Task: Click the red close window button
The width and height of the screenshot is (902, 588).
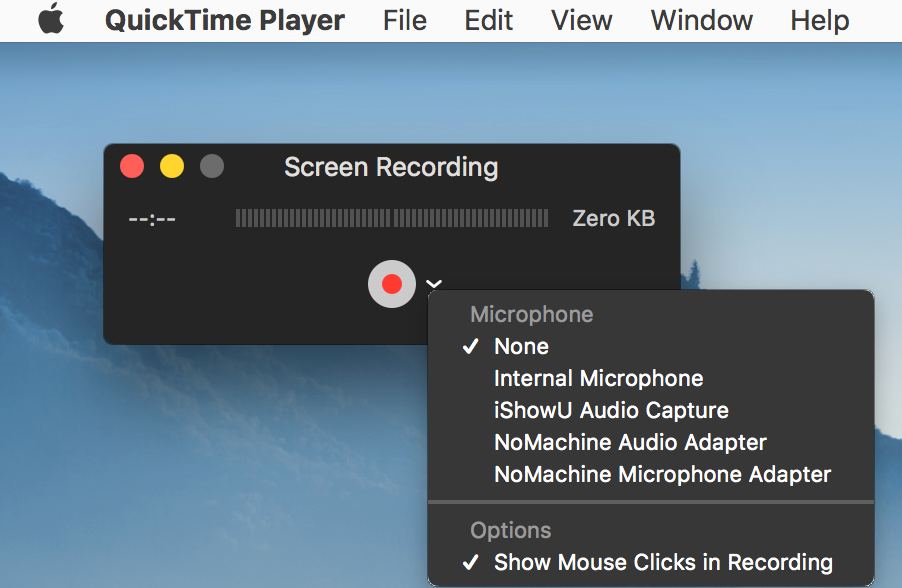Action: click(132, 166)
